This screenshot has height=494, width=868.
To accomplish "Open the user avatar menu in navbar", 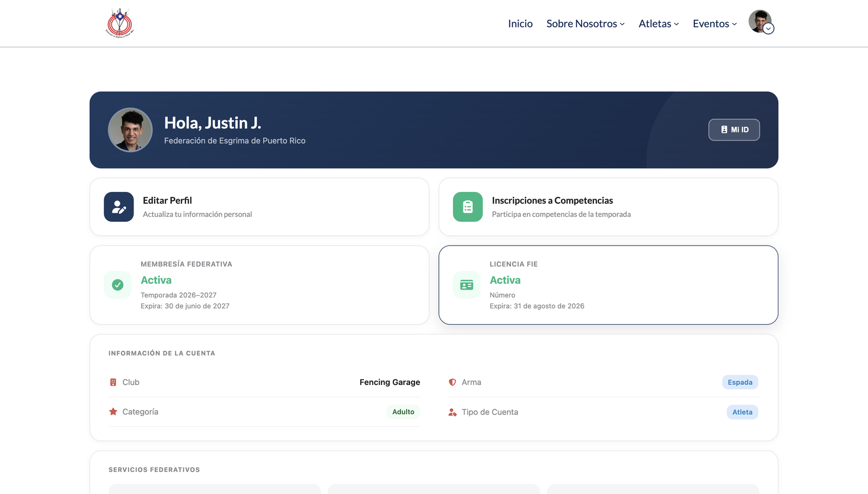I will coord(761,22).
